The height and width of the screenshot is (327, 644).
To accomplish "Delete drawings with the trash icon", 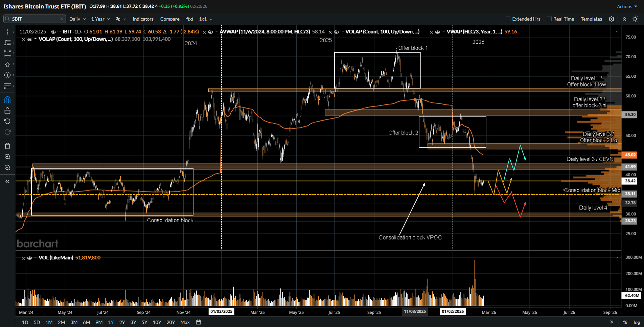I will (7, 146).
